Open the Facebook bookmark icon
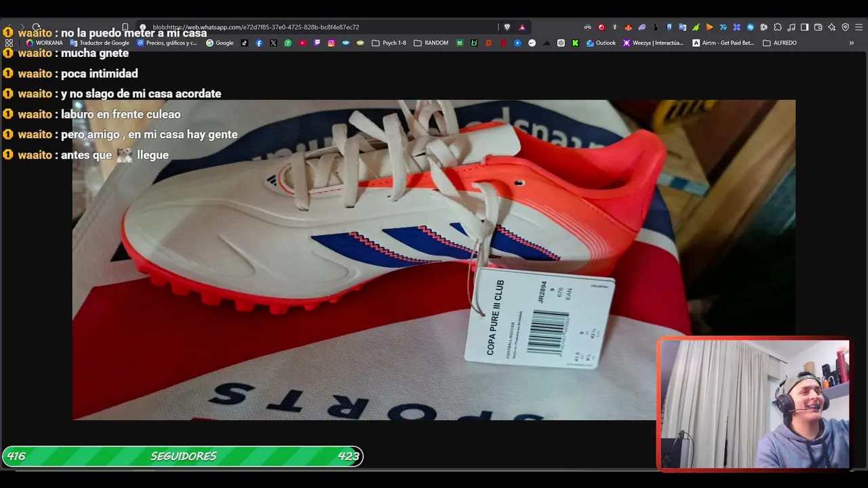 coord(259,43)
